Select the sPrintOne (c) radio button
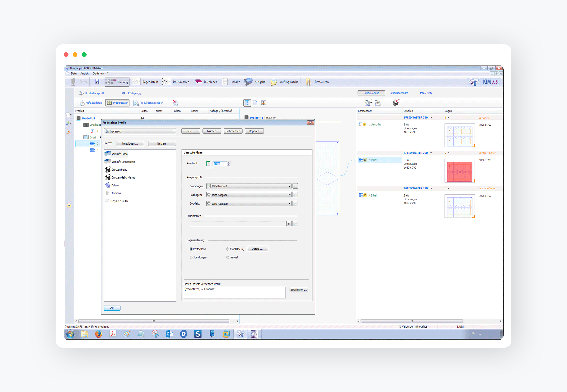Viewport: 567px width, 392px height. pyautogui.click(x=228, y=249)
